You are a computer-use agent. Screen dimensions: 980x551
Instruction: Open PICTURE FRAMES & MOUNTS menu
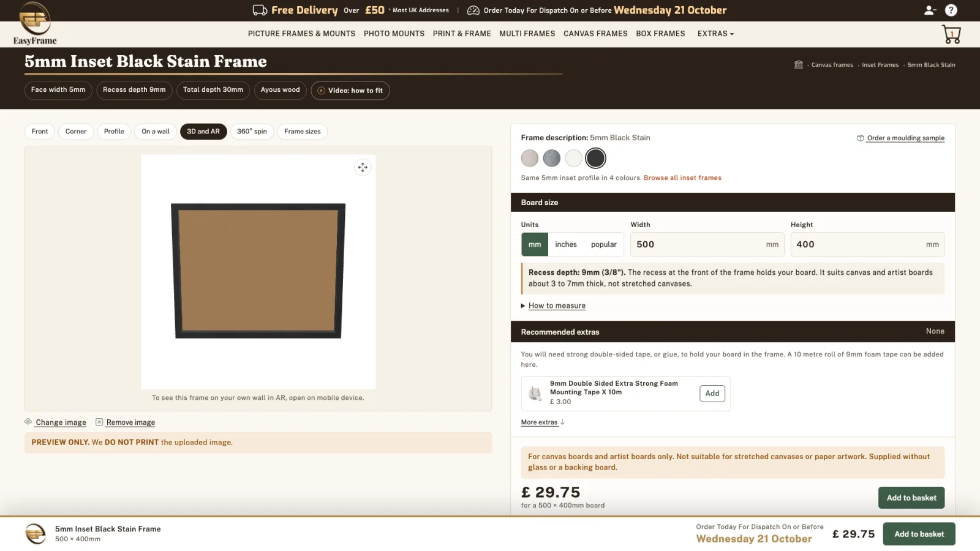tap(301, 34)
